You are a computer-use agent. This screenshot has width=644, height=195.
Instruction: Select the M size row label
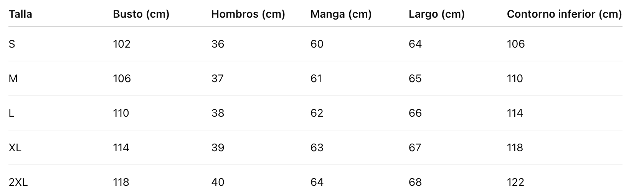(x=13, y=79)
